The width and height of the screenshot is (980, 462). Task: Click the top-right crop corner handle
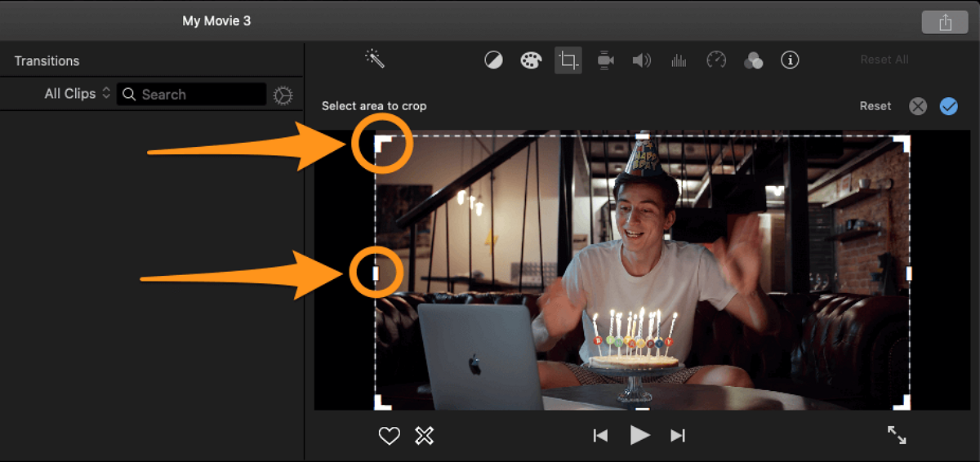(902, 144)
